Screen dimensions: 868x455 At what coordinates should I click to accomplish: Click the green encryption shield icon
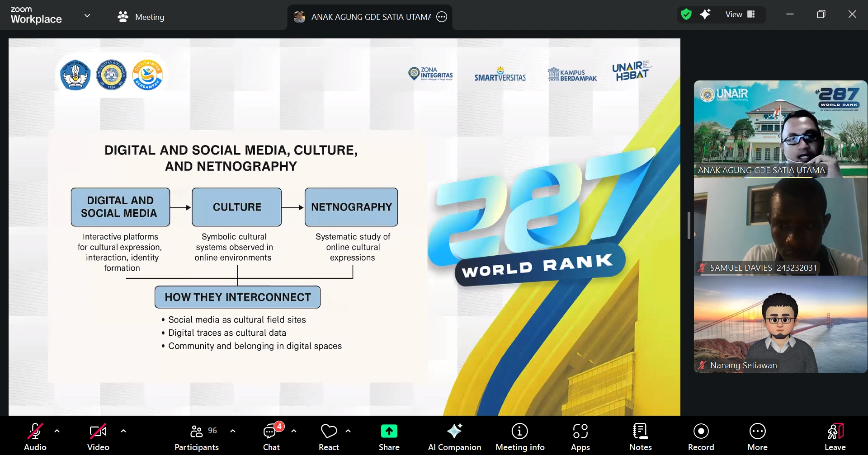pos(686,14)
